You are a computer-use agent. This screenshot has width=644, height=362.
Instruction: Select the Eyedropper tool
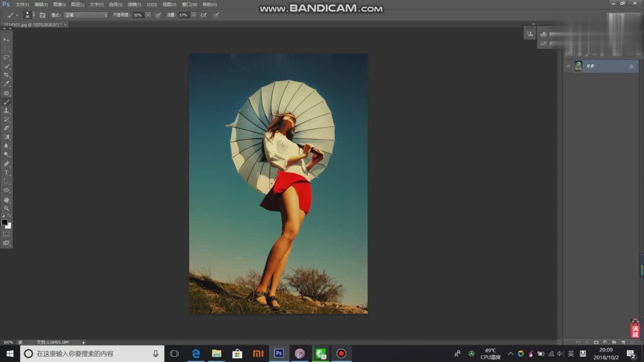[x=7, y=84]
